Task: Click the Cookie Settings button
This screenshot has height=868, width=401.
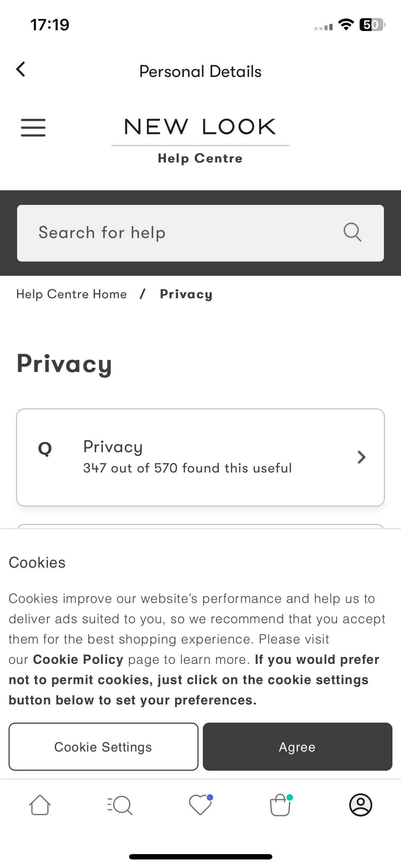Action: (x=103, y=746)
